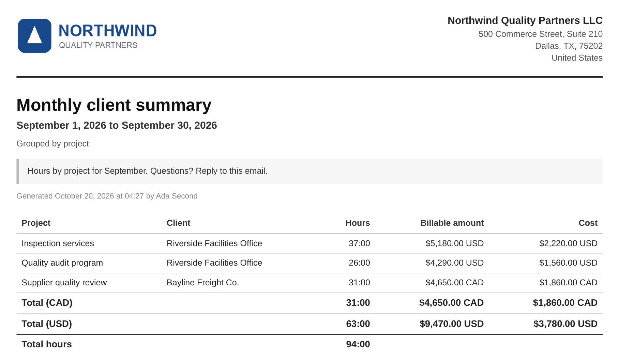
Task: Click the NORTHWIND wordmark text
Action: [x=108, y=31]
